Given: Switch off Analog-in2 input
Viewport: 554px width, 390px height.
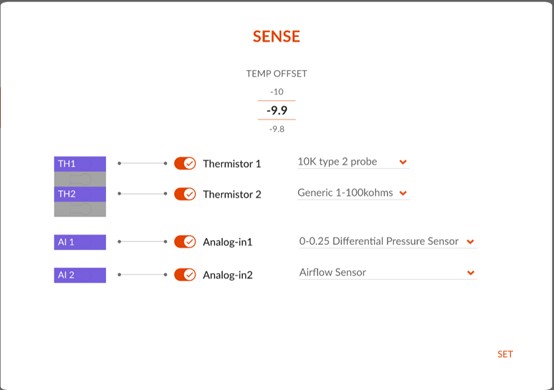Looking at the screenshot, I should 185,275.
